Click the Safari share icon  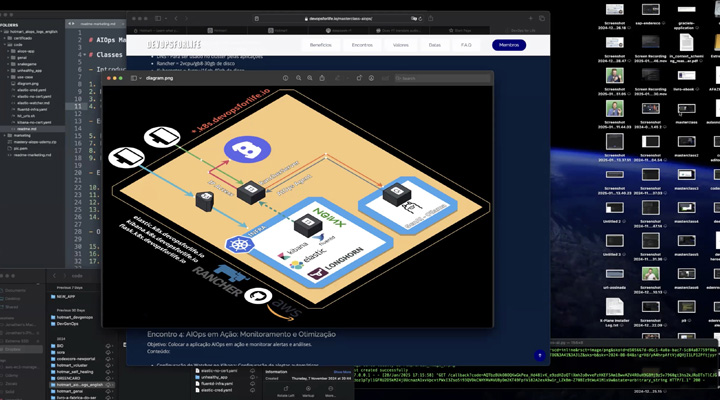(x=431, y=18)
